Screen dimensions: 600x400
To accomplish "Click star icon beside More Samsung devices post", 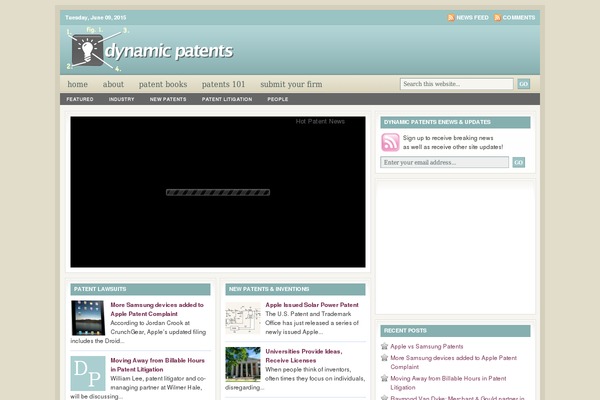I will [385, 358].
